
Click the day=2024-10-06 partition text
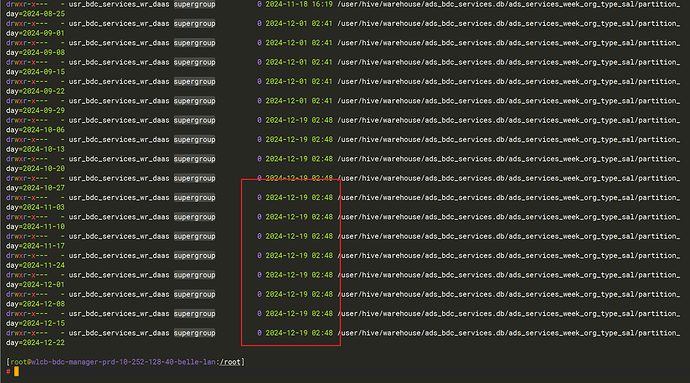click(35, 130)
